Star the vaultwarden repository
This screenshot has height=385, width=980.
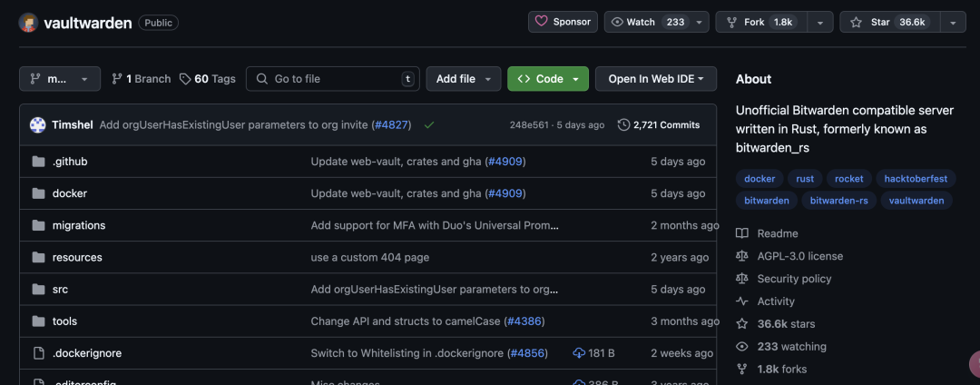click(x=889, y=22)
